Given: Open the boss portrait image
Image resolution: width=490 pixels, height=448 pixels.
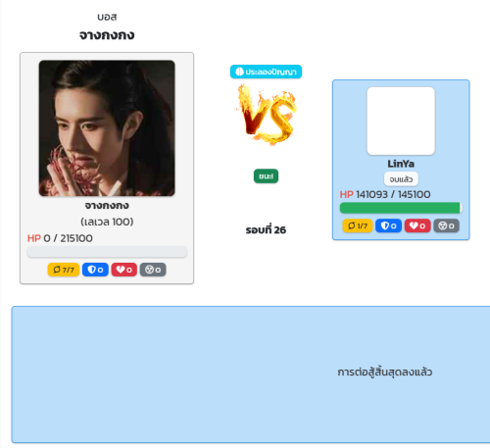Looking at the screenshot, I should click(107, 128).
